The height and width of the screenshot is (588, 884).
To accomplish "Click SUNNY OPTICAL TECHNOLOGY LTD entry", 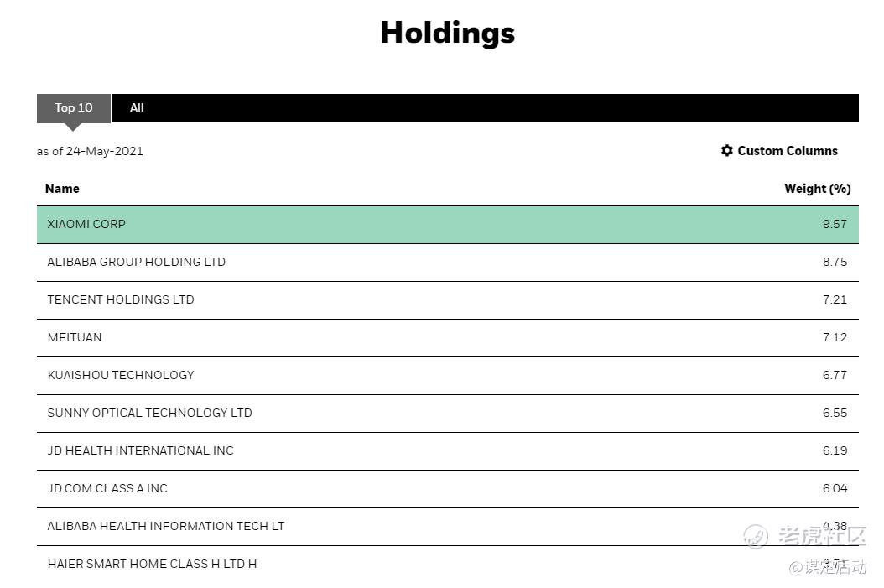I will [149, 413].
